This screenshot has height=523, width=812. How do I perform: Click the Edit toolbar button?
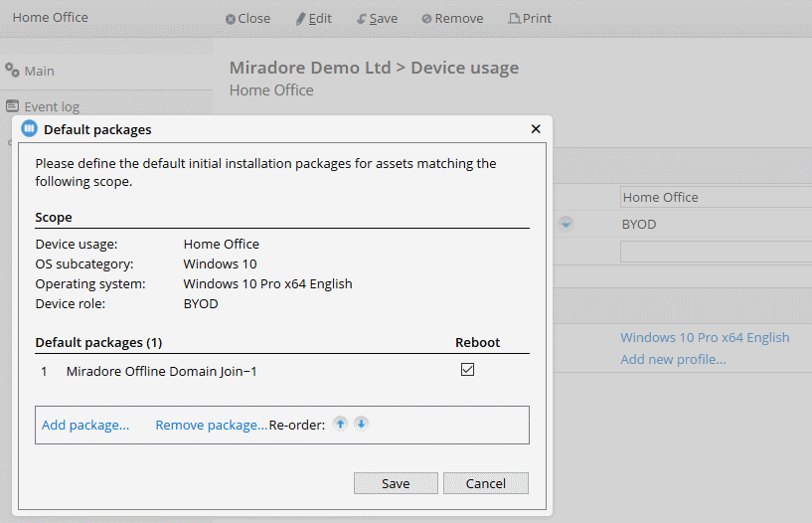(314, 19)
